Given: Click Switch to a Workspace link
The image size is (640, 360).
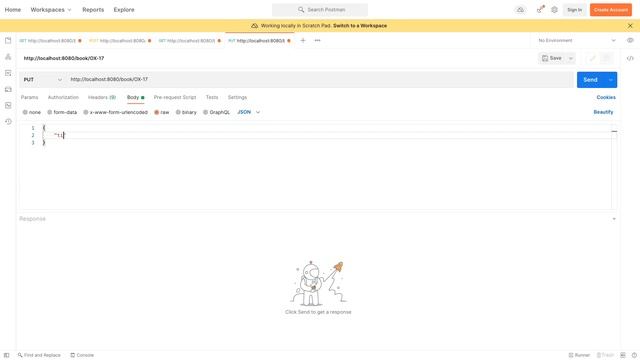Looking at the screenshot, I should click(360, 26).
